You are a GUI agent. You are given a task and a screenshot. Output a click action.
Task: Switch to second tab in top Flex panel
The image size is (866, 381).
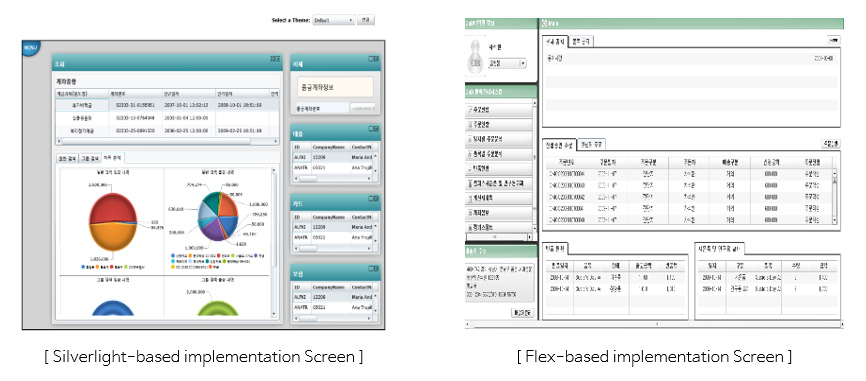(x=581, y=41)
